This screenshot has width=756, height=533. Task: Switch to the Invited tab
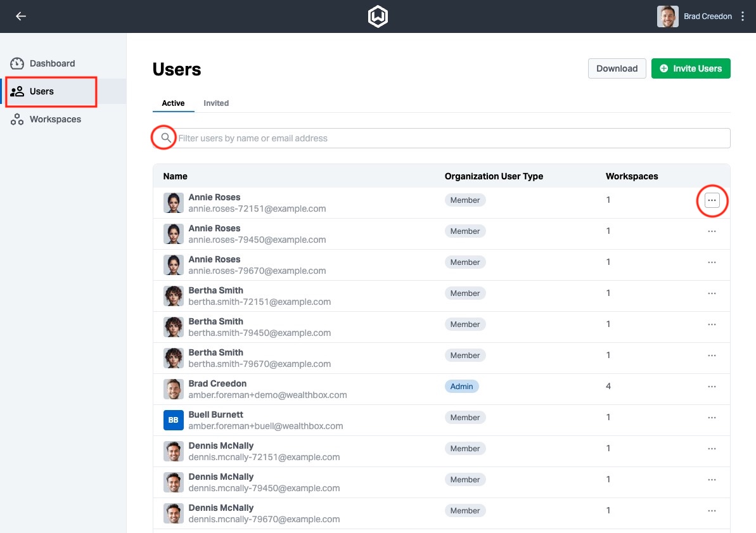point(216,103)
